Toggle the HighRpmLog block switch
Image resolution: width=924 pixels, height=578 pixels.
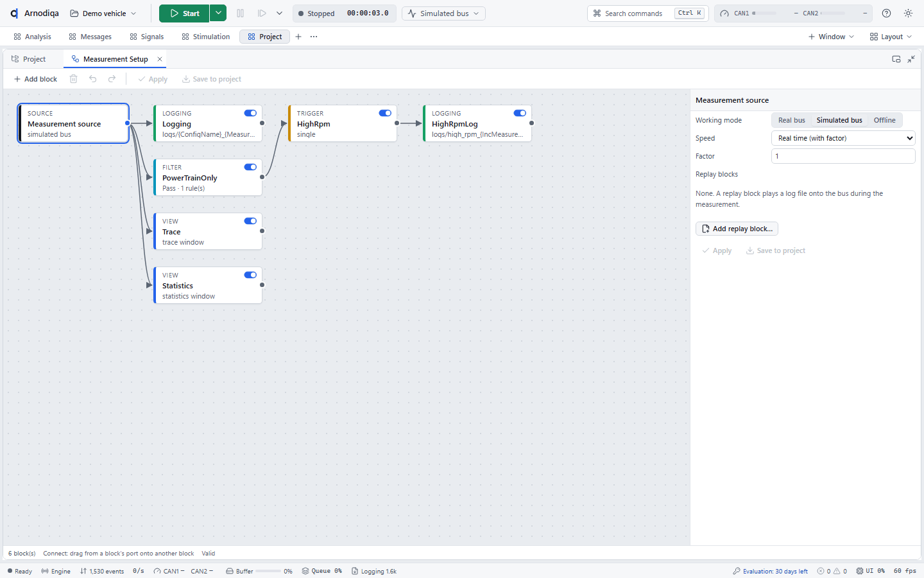coord(520,113)
